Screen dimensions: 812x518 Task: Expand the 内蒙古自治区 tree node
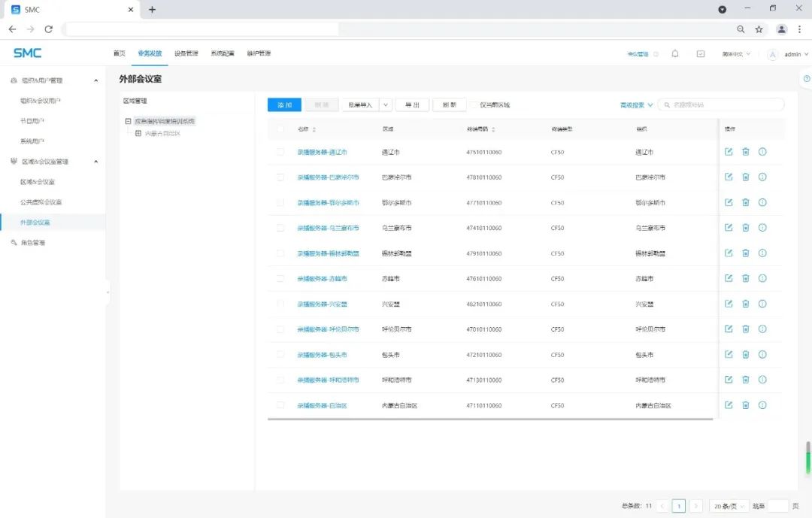(138, 134)
